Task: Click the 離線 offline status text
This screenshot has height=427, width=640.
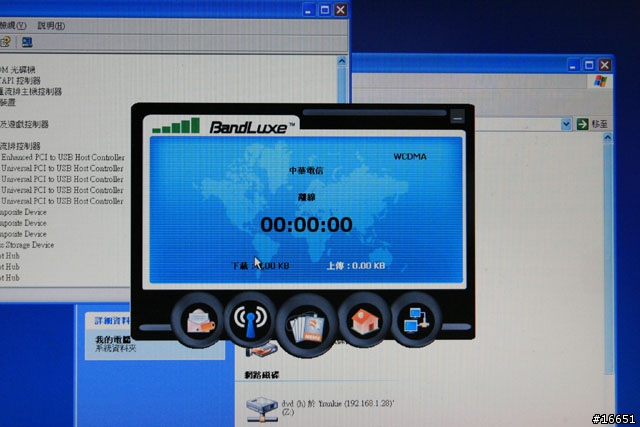Action: [307, 197]
